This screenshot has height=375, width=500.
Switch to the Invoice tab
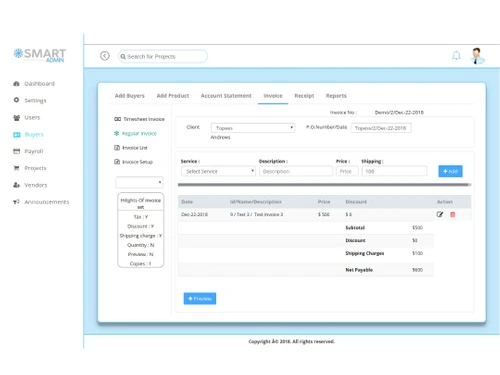point(273,96)
